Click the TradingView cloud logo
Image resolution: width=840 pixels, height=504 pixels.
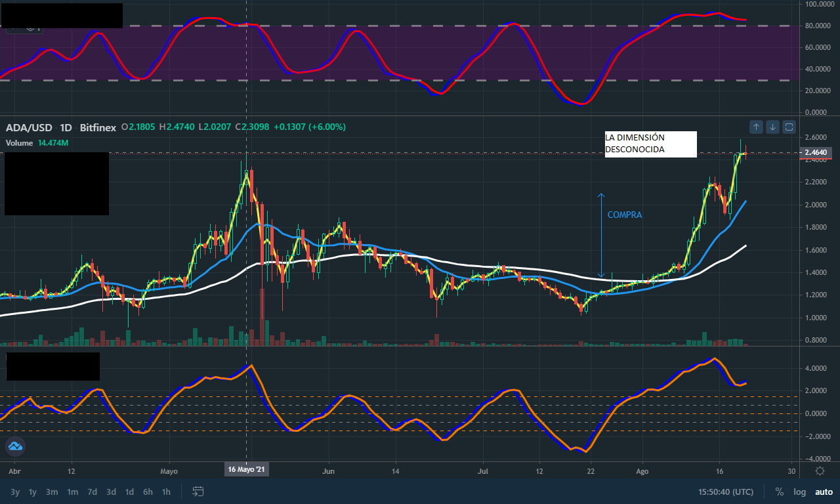pyautogui.click(x=14, y=447)
